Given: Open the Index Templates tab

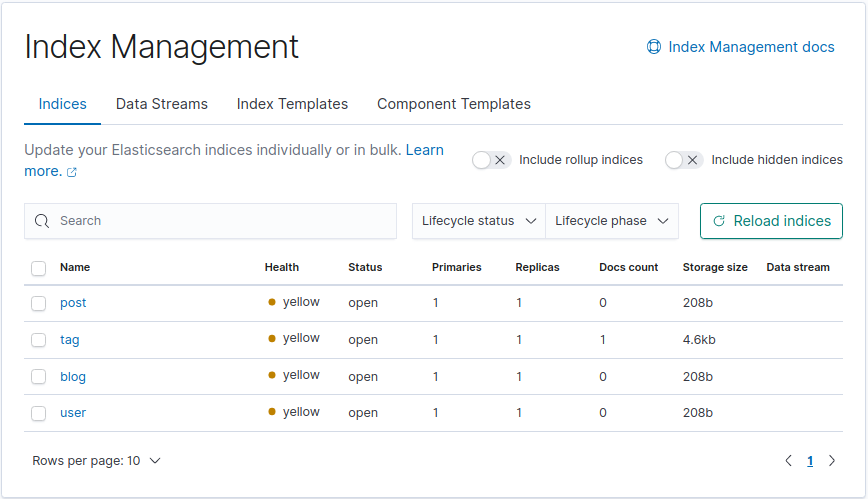Looking at the screenshot, I should click(x=292, y=104).
